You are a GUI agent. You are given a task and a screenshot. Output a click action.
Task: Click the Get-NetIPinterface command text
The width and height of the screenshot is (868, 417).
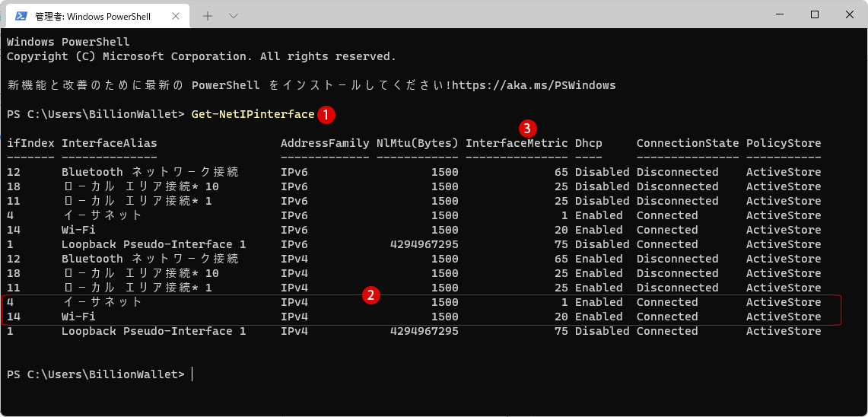[253, 114]
